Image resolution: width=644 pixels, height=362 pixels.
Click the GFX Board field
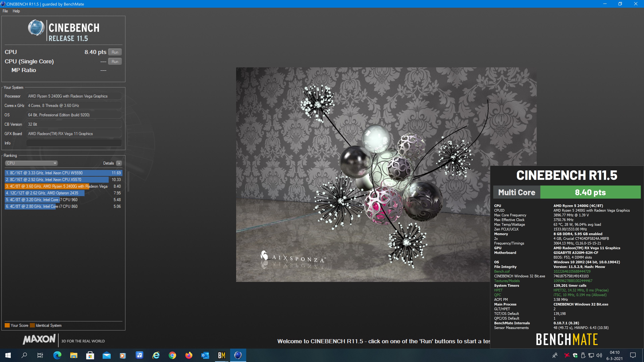[74, 134]
